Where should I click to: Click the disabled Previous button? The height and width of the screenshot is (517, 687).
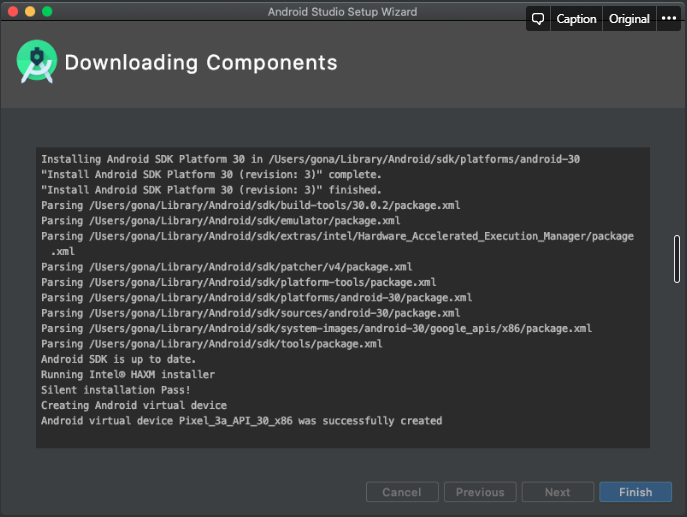point(480,492)
